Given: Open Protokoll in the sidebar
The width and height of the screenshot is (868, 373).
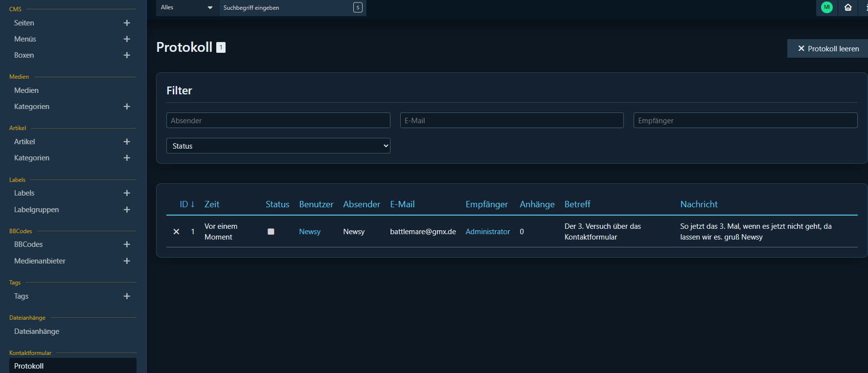Looking at the screenshot, I should point(72,366).
